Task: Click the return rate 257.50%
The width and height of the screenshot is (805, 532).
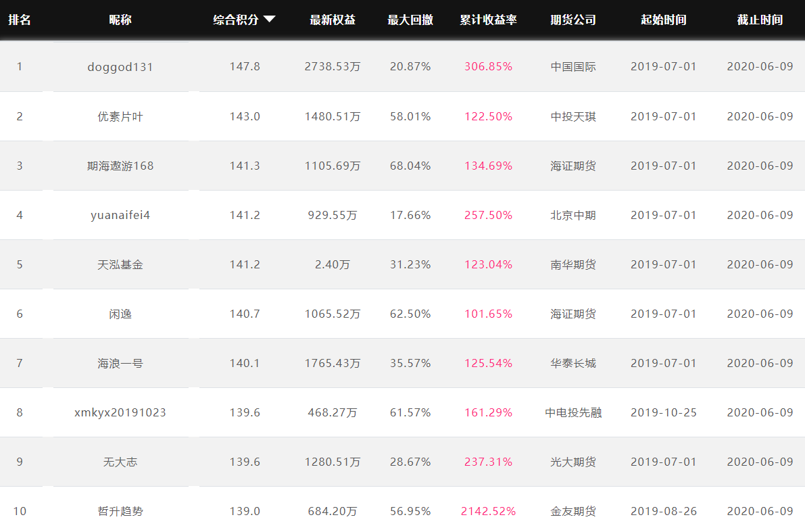Action: pyautogui.click(x=488, y=215)
